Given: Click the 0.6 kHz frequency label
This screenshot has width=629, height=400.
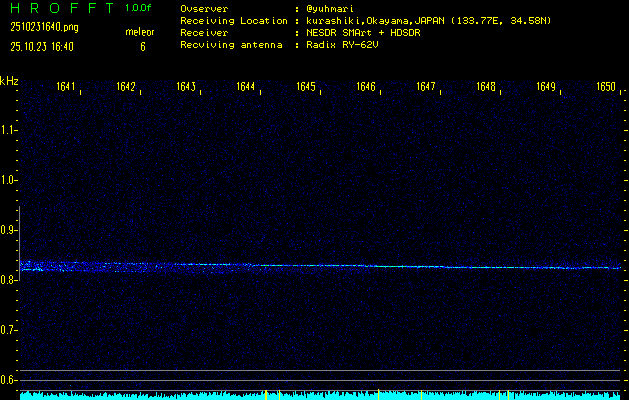Looking at the screenshot, I should pos(9,380).
